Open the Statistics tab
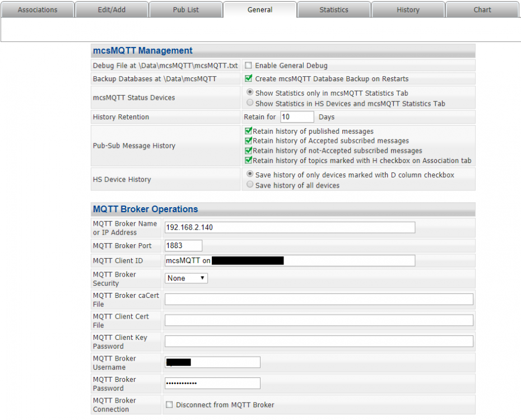521x420 pixels. click(x=334, y=10)
